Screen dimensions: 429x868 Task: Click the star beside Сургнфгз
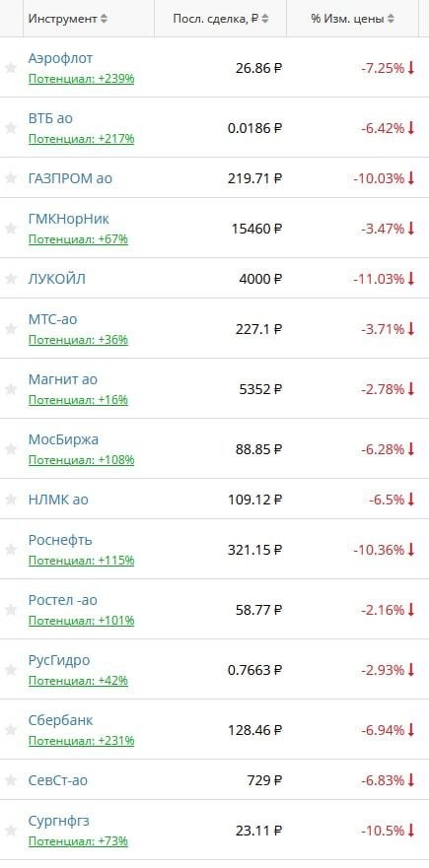click(x=11, y=831)
